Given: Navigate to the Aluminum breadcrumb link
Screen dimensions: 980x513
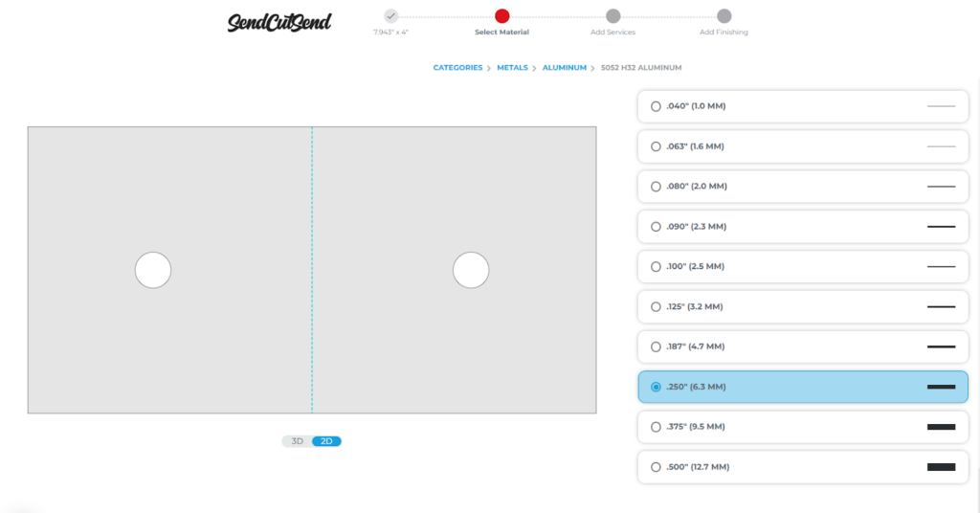Looking at the screenshot, I should click(564, 68).
